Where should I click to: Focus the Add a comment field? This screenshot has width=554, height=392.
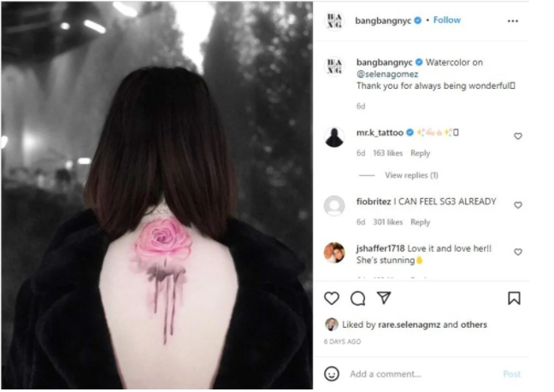[x=424, y=374]
